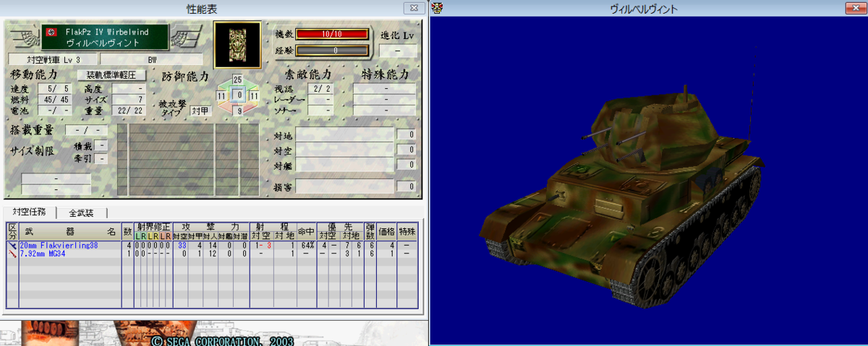
Task: Click the 燃料 value 45/ 45
Action: point(55,99)
